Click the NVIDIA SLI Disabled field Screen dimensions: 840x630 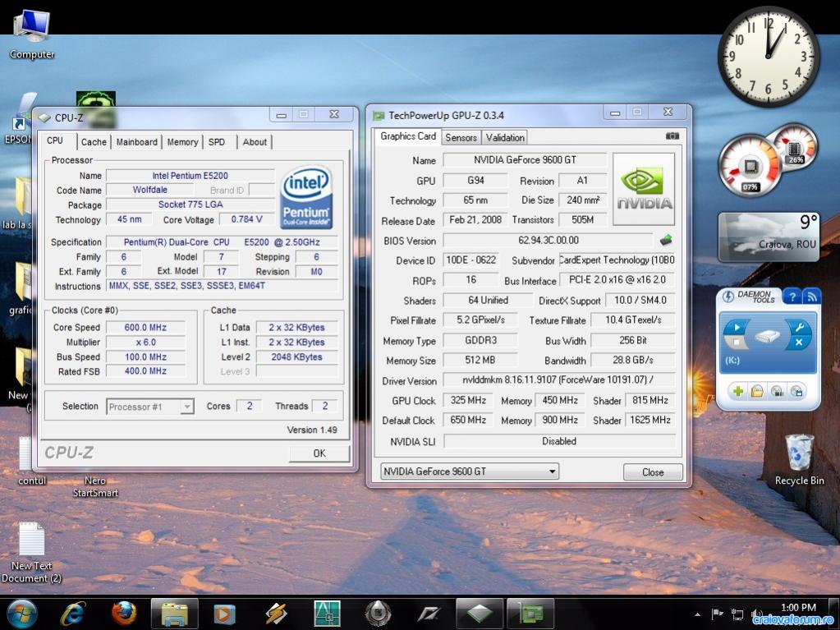click(558, 441)
